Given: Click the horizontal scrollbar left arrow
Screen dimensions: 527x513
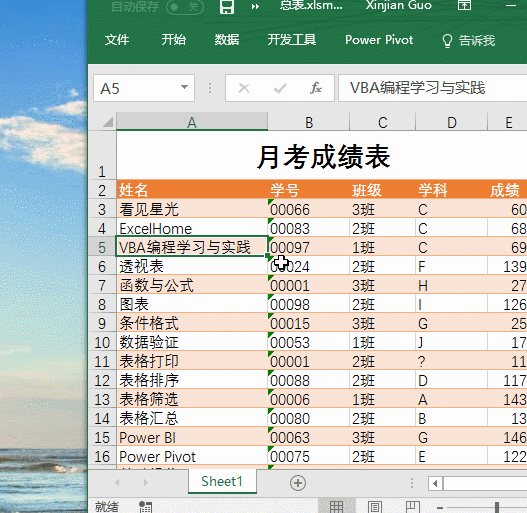Looking at the screenshot, I should click(x=435, y=483).
